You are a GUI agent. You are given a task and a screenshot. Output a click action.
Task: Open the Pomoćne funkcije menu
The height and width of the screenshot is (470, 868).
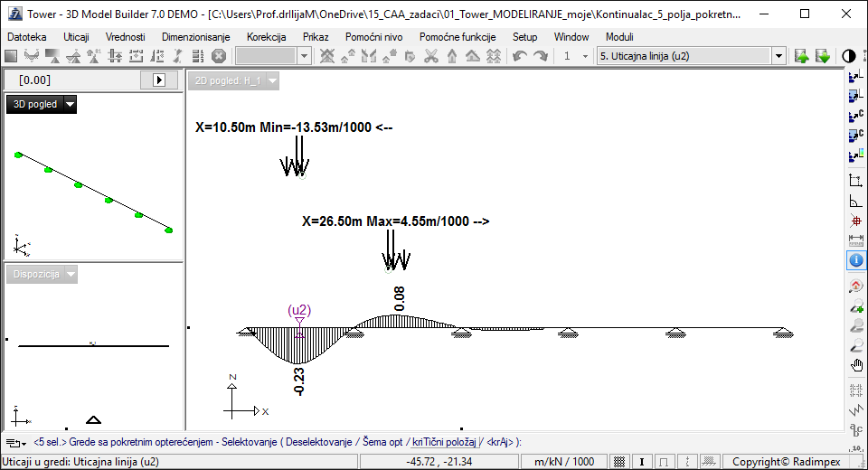point(457,37)
